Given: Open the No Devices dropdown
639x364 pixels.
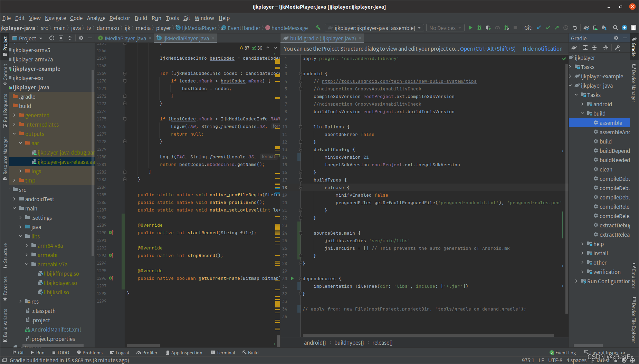Looking at the screenshot, I should pos(445,28).
